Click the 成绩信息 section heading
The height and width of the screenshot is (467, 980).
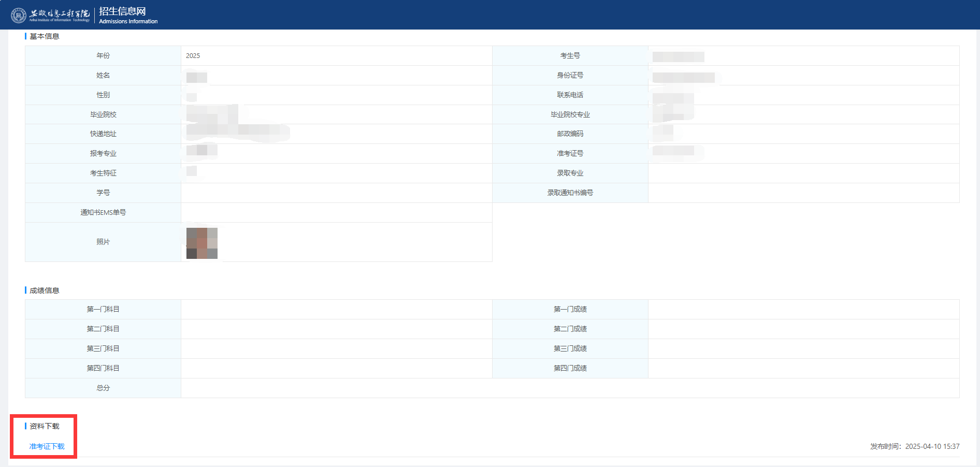(x=44, y=290)
